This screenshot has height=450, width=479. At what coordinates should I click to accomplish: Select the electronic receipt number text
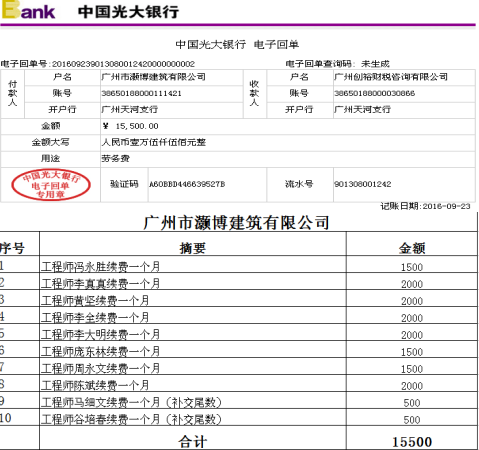[98, 64]
